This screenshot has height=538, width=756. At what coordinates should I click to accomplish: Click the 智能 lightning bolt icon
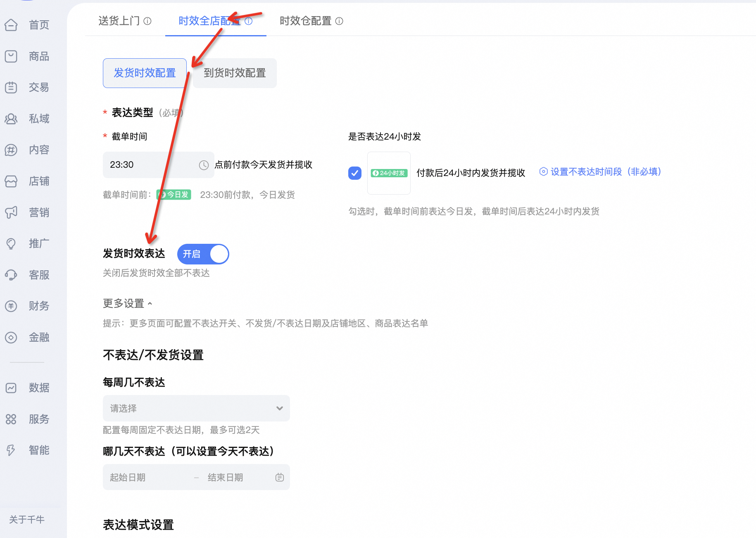pos(11,450)
